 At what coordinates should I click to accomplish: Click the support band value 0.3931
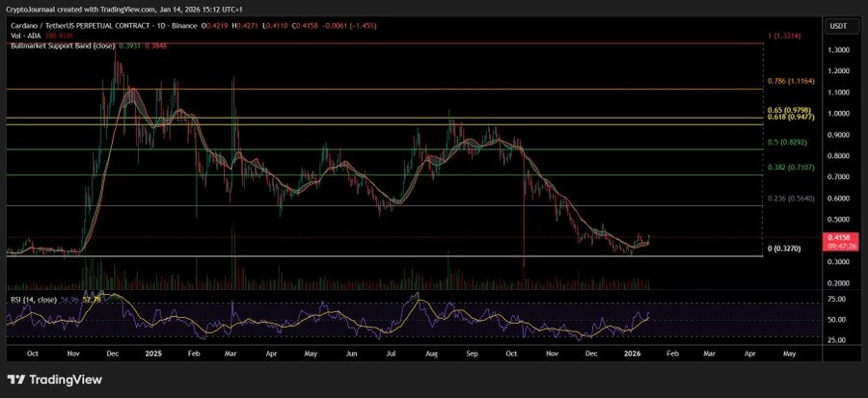[129, 45]
